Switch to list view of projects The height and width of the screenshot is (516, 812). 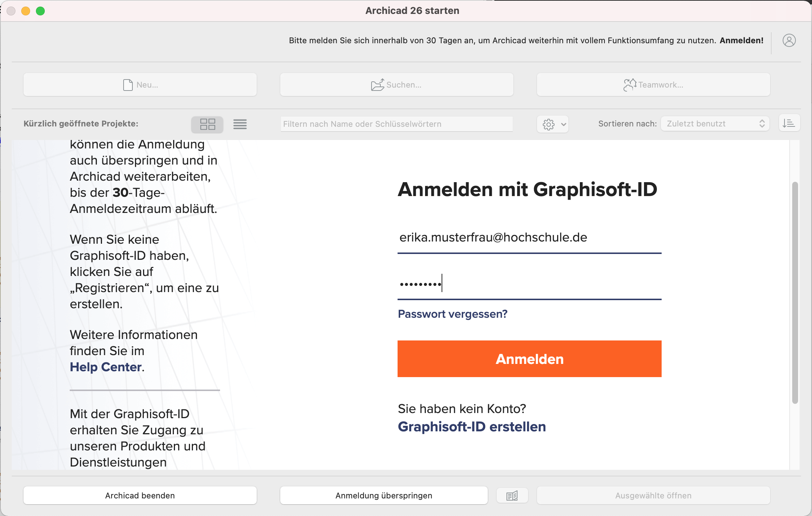coord(240,124)
